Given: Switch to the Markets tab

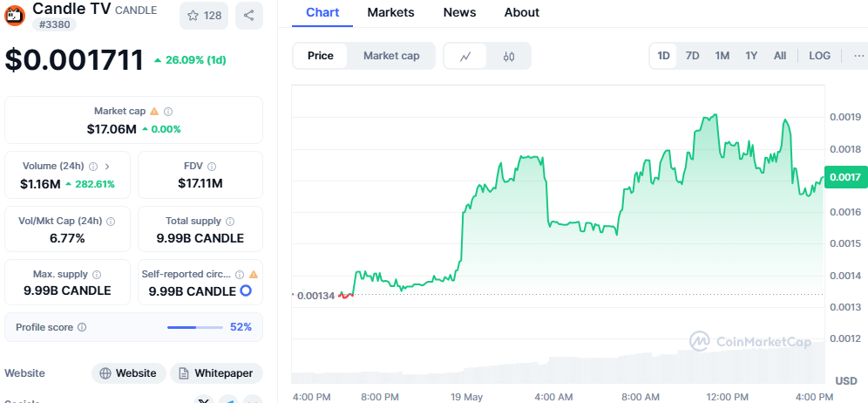Looking at the screenshot, I should pos(391,12).
